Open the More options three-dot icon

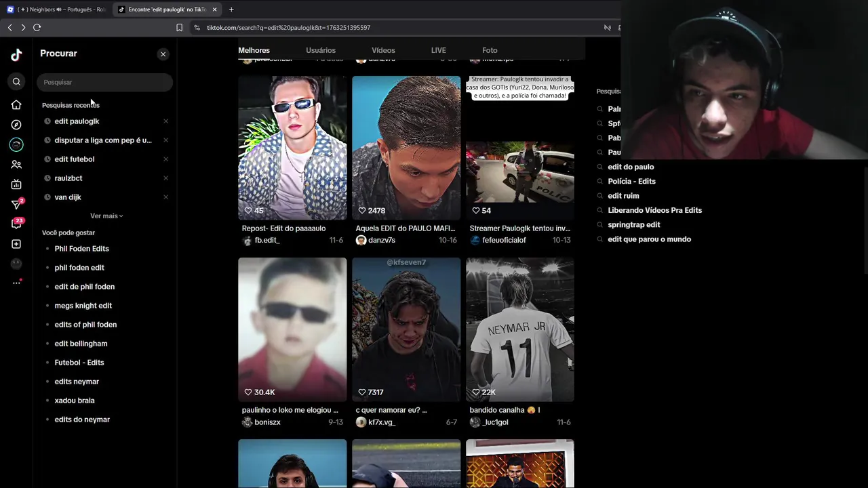click(x=16, y=283)
